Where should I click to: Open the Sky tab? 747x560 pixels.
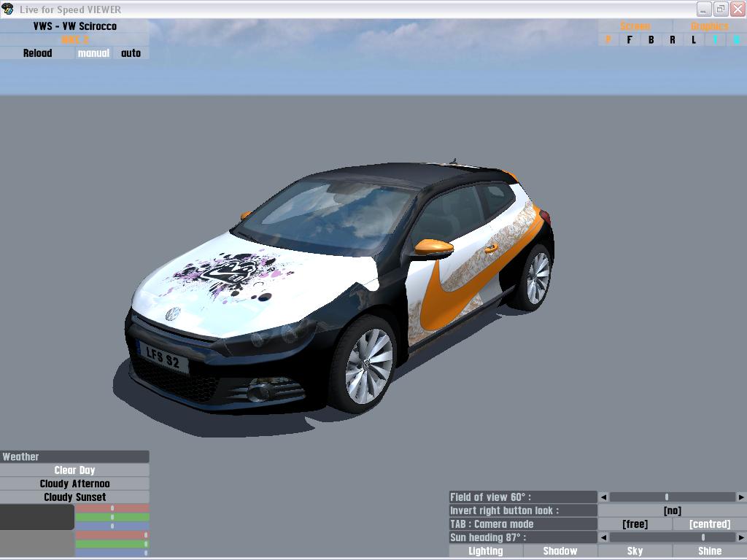pos(635,551)
